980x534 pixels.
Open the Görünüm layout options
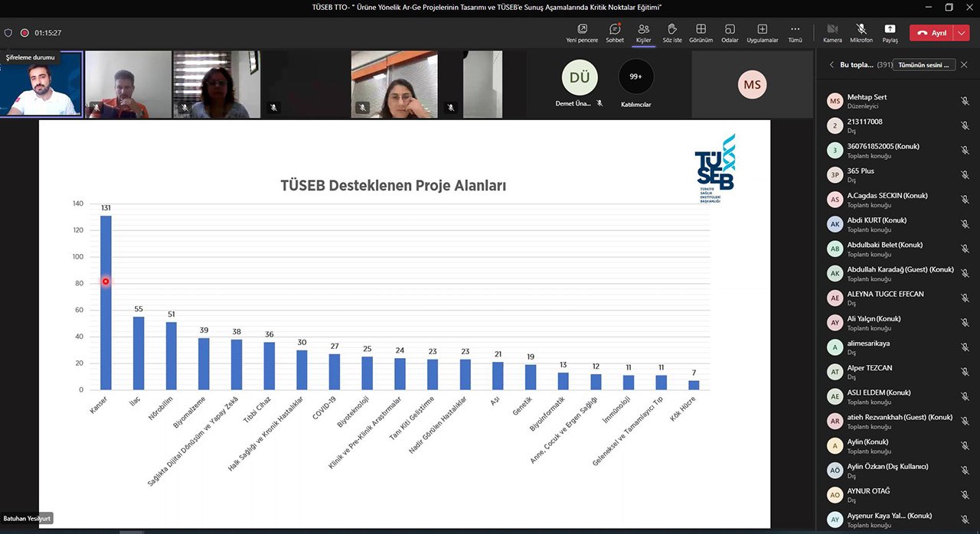(701, 33)
